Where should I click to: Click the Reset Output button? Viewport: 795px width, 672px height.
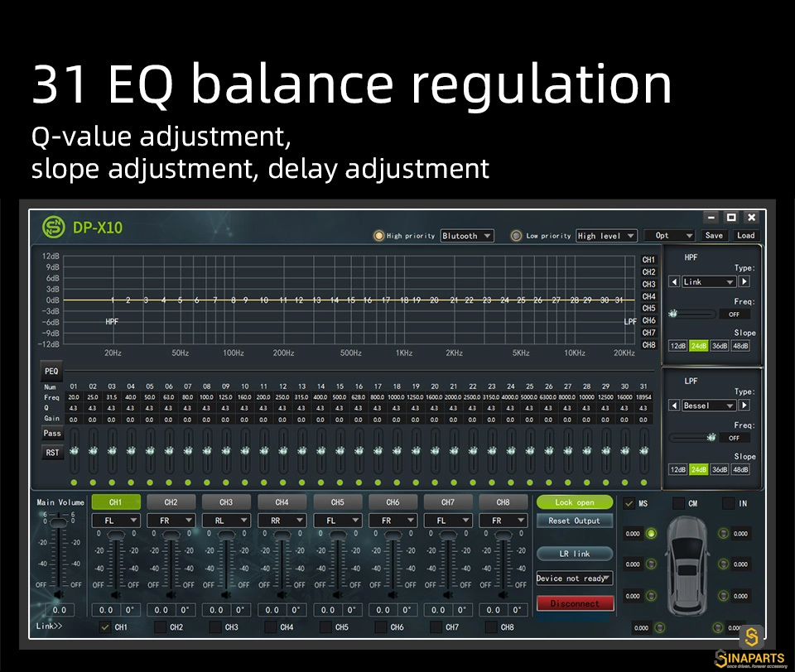[575, 521]
